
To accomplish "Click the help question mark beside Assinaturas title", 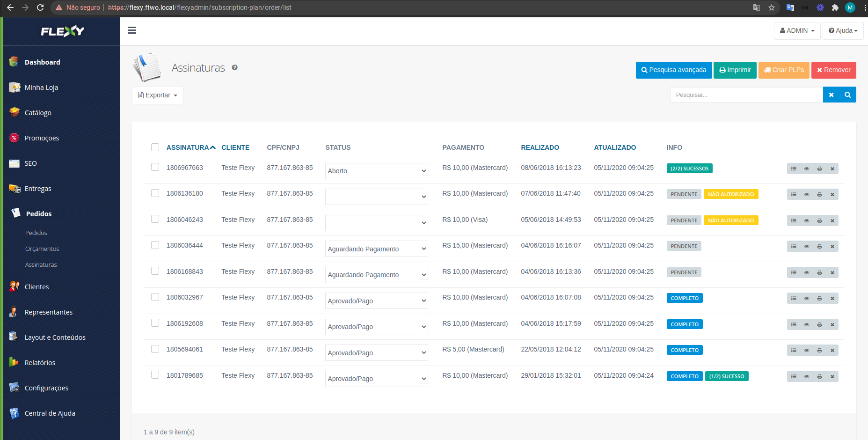I will click(x=234, y=68).
